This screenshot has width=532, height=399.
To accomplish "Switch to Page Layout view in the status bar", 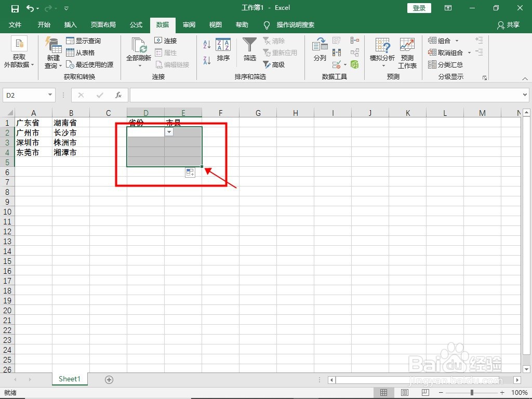I will (x=404, y=393).
